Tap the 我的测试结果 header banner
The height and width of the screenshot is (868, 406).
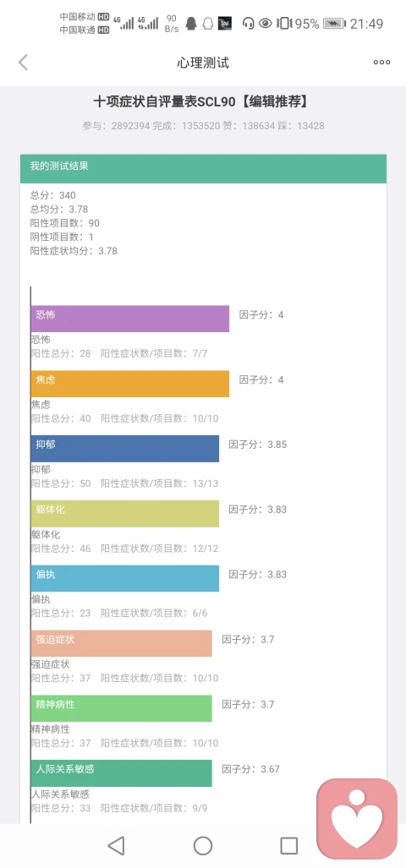point(203,169)
